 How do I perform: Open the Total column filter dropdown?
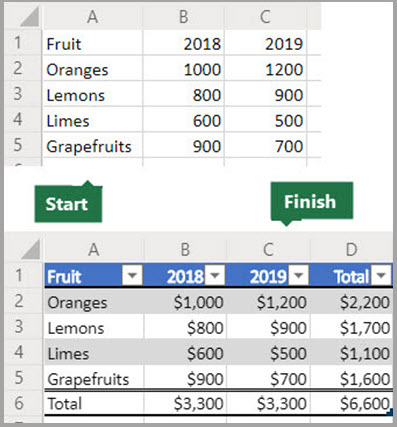click(x=381, y=275)
